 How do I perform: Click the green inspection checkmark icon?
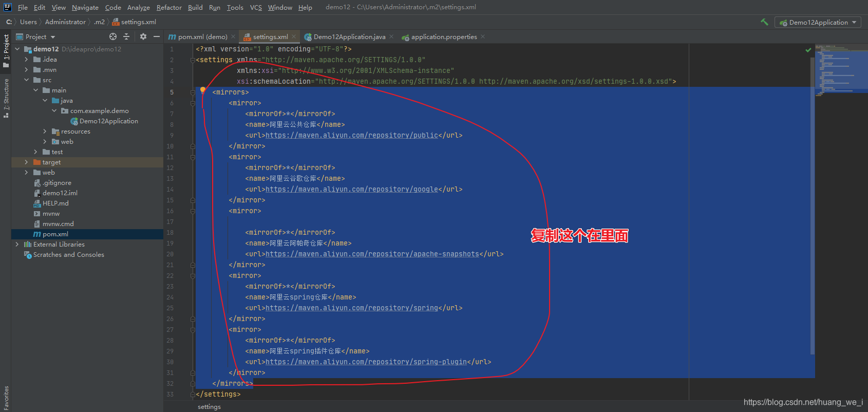point(808,50)
